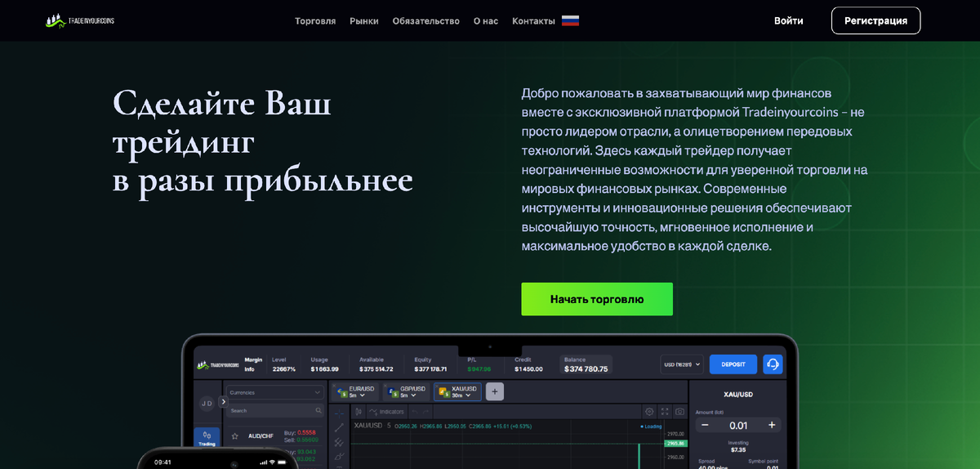This screenshot has height=469, width=980.
Task: Open the headset support chat icon
Action: pyautogui.click(x=773, y=364)
